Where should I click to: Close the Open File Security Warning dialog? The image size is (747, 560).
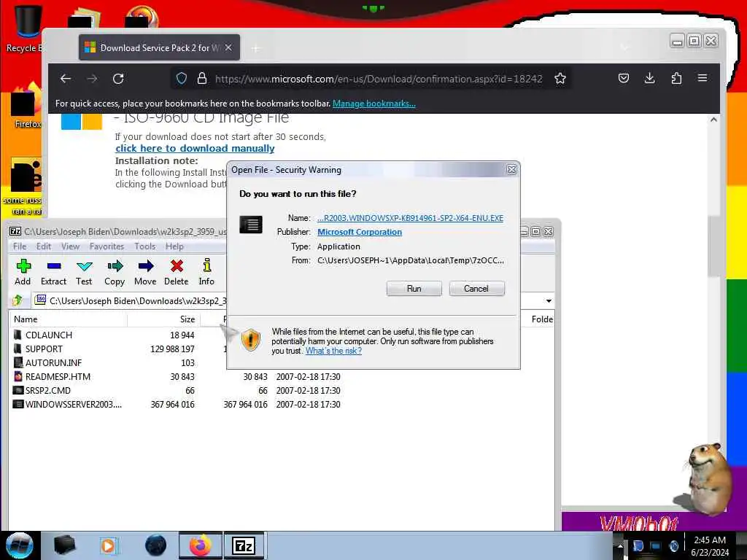click(x=511, y=169)
